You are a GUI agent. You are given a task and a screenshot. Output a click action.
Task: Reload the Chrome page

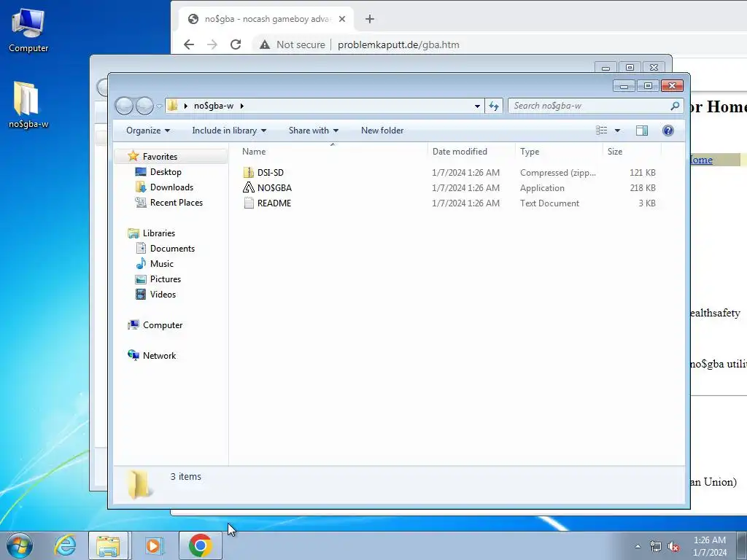[236, 44]
